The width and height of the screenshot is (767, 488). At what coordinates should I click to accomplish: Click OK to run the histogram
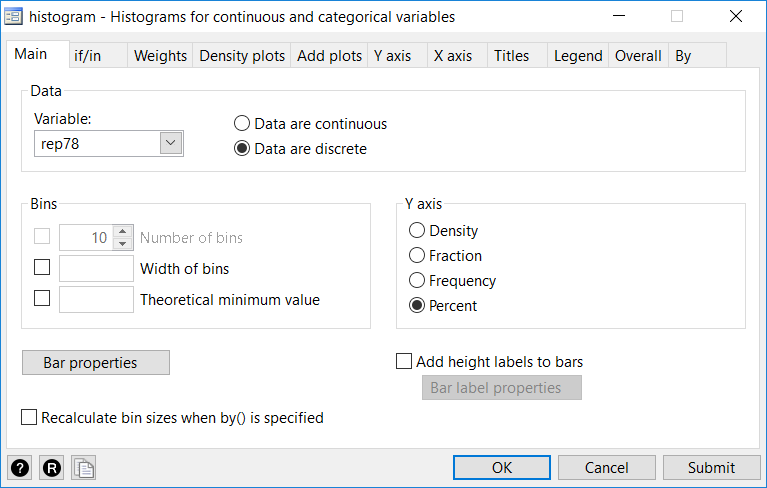(501, 467)
